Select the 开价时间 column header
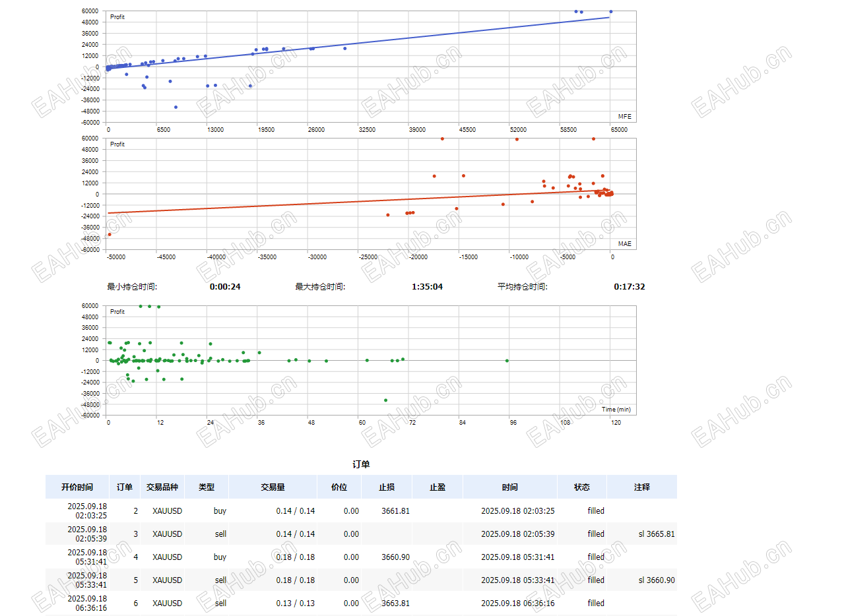The image size is (842, 616). click(x=77, y=487)
